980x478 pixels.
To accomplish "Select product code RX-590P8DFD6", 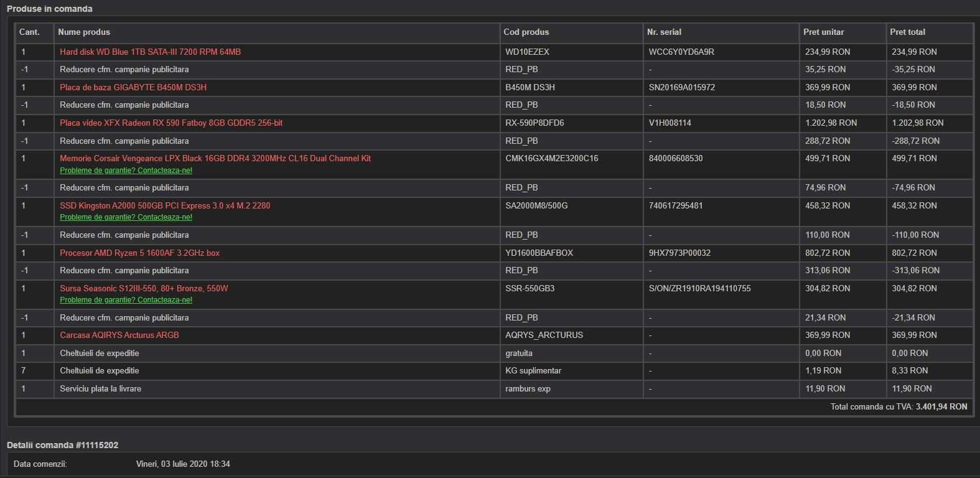I will pos(534,123).
